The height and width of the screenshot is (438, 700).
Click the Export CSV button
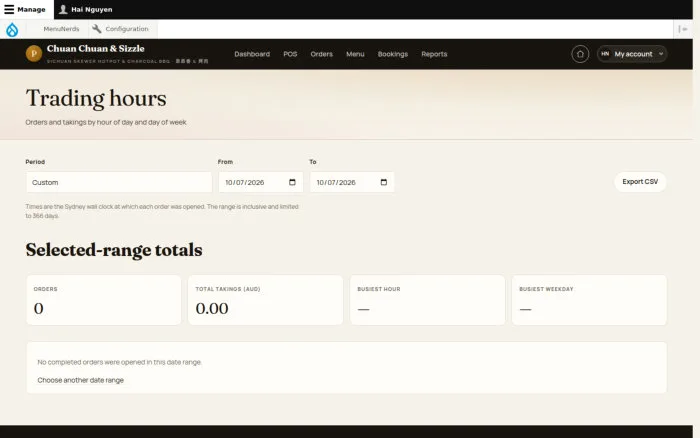pyautogui.click(x=640, y=182)
